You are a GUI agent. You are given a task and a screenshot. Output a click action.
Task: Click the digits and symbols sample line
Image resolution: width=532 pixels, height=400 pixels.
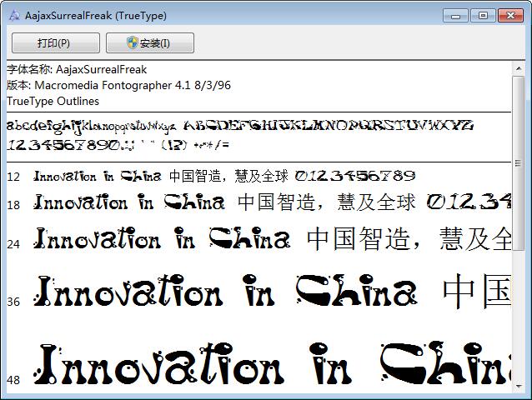pyautogui.click(x=118, y=145)
